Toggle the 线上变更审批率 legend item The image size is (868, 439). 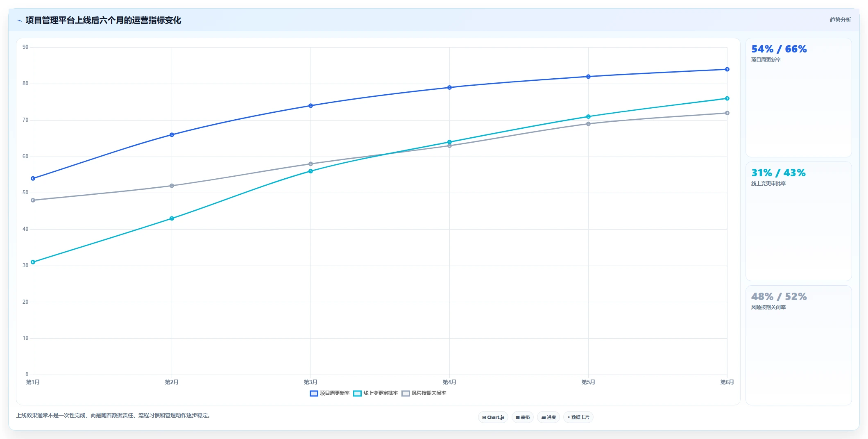(x=376, y=393)
